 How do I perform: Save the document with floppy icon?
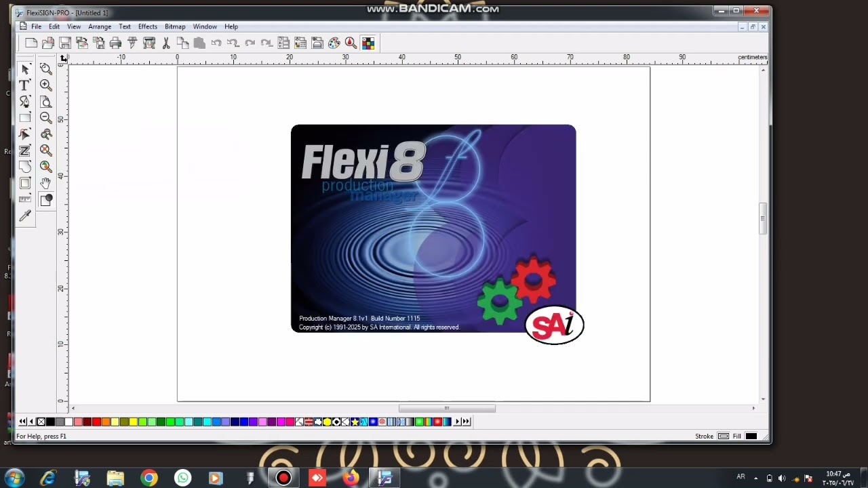coord(65,43)
